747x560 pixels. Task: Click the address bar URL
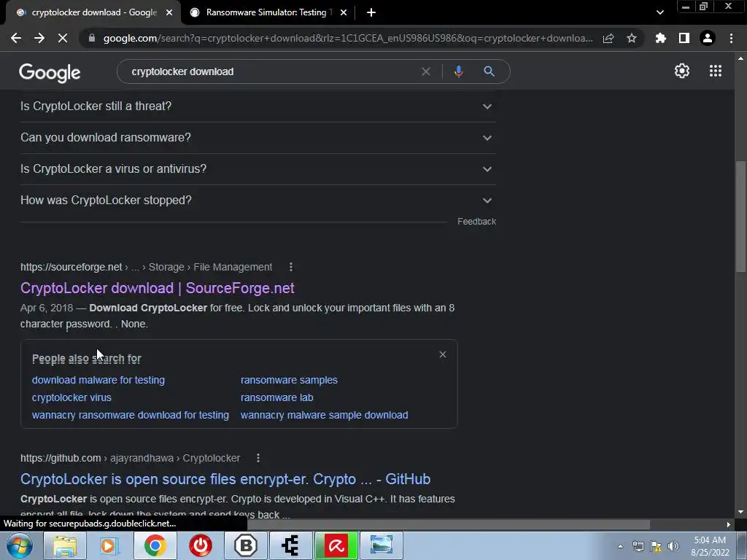[348, 38]
